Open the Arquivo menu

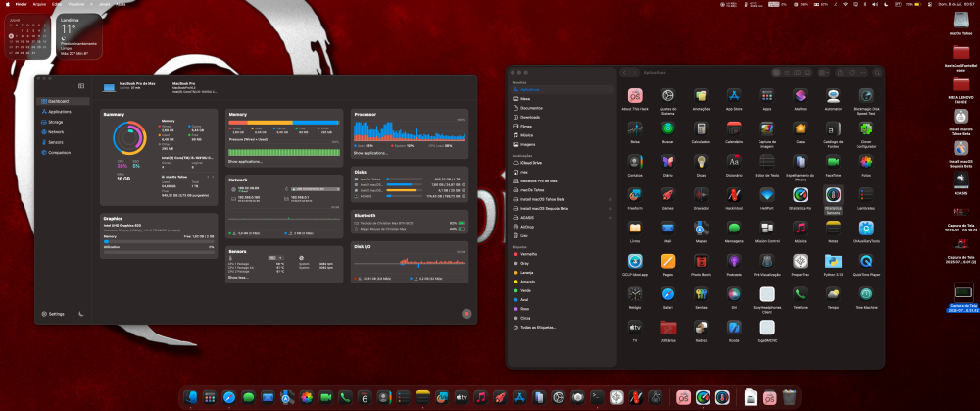coord(39,4)
